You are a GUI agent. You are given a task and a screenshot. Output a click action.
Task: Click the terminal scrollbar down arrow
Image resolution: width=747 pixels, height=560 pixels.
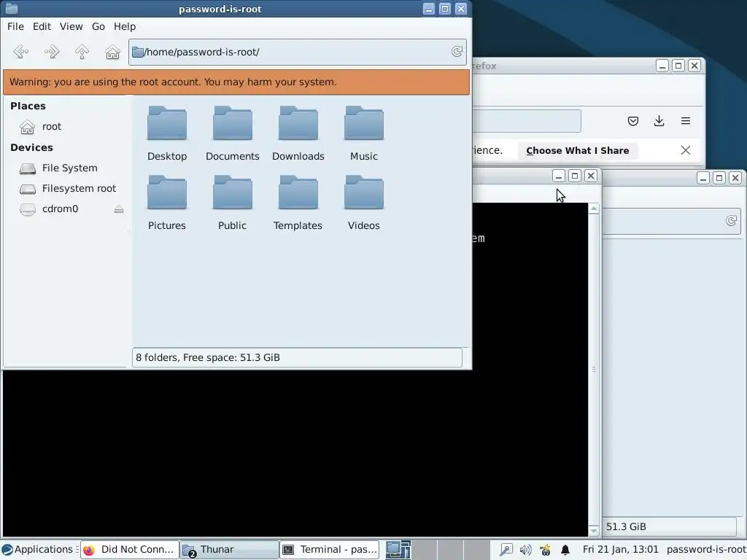(594, 530)
